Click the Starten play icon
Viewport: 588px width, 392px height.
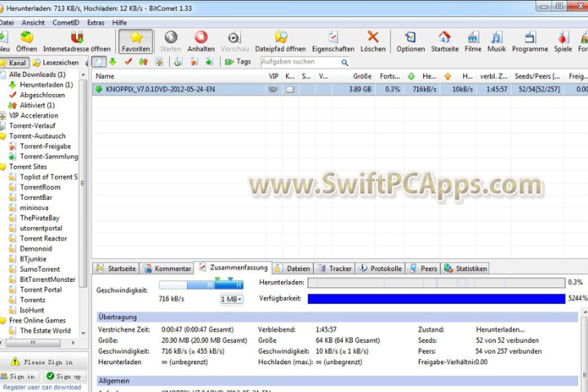pyautogui.click(x=171, y=42)
